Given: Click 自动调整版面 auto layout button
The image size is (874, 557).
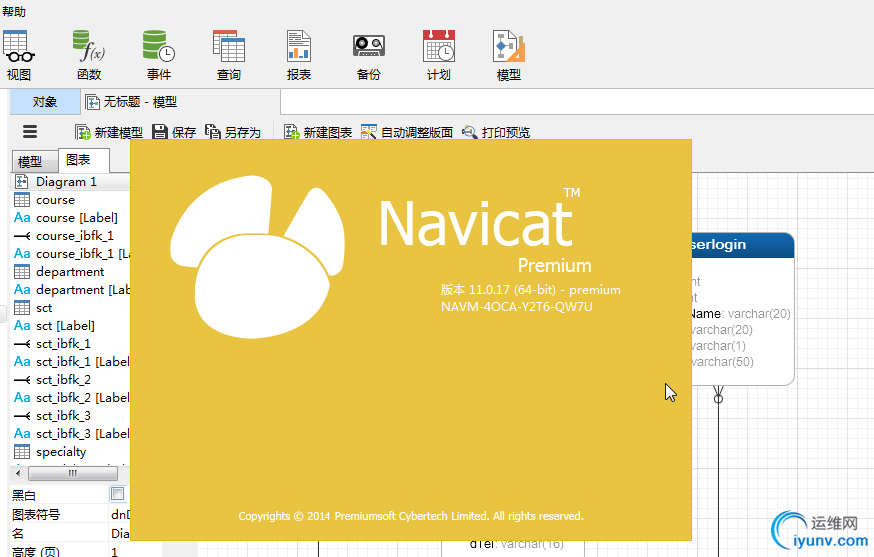Looking at the screenshot, I should click(x=407, y=132).
